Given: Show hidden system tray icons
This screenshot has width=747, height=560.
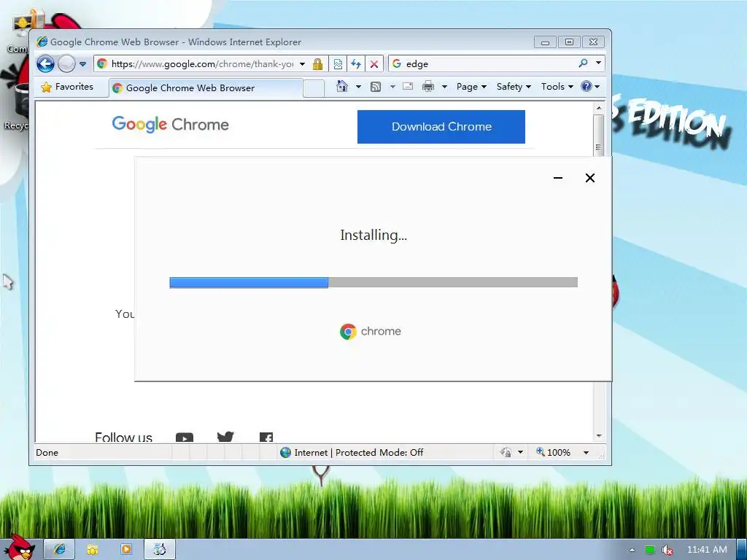Looking at the screenshot, I should point(632,550).
